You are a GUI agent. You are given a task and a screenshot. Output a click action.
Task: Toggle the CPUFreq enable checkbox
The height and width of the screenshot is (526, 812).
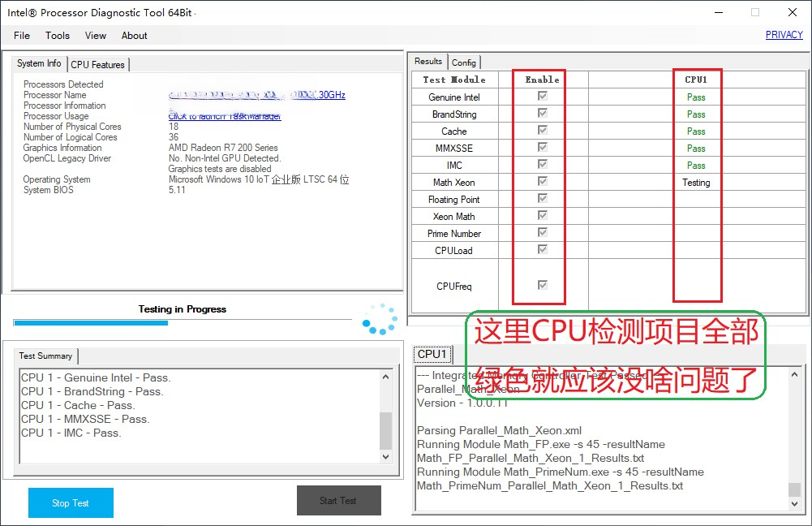(542, 285)
